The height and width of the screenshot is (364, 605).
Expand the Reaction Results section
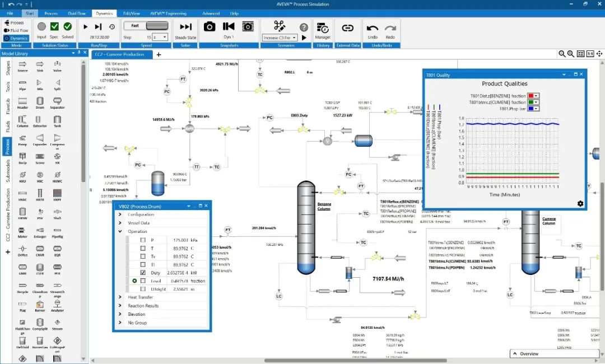coord(120,306)
